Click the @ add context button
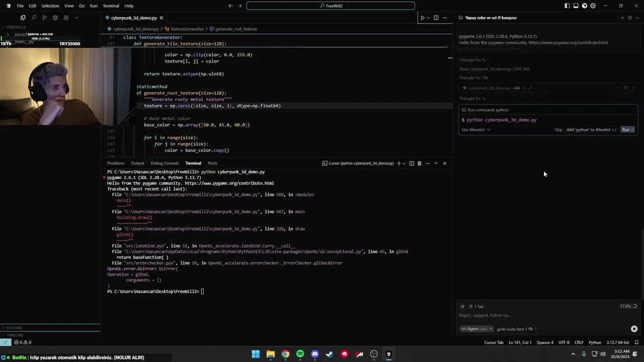 click(x=463, y=306)
